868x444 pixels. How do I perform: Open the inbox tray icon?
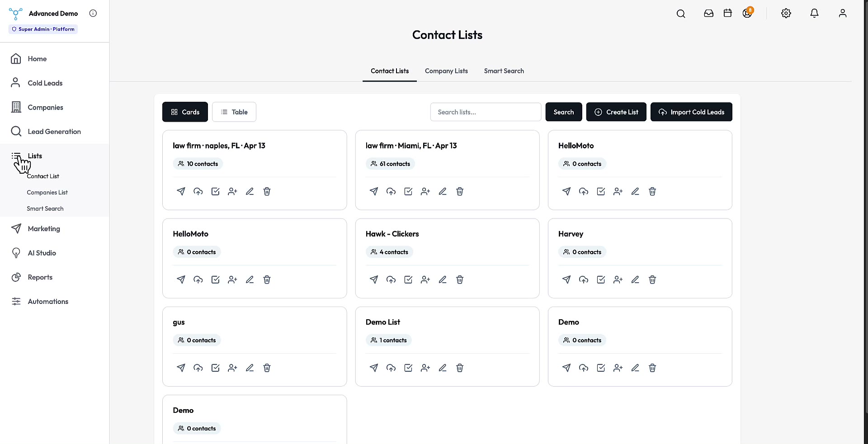(709, 13)
